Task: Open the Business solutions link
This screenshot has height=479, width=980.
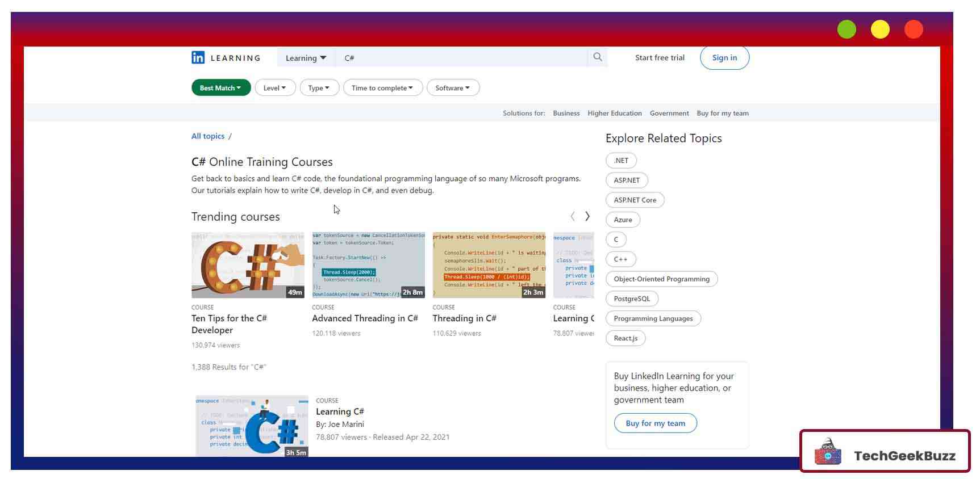Action: coord(566,114)
